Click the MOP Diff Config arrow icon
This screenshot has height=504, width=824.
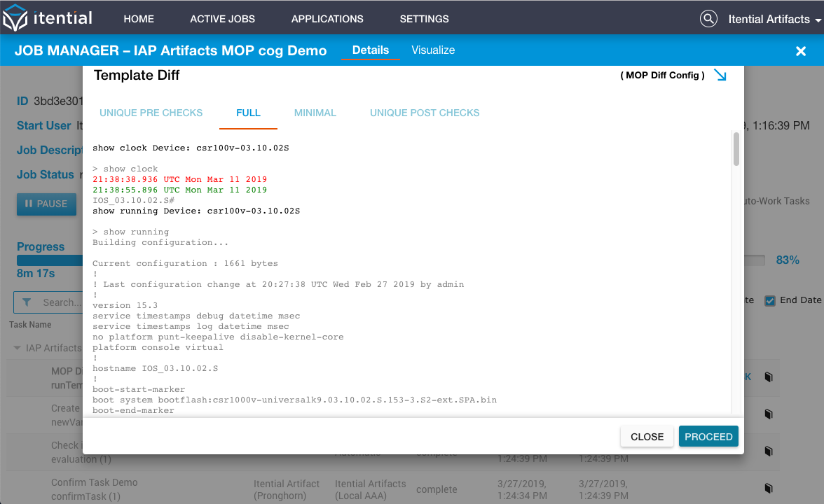tap(720, 75)
